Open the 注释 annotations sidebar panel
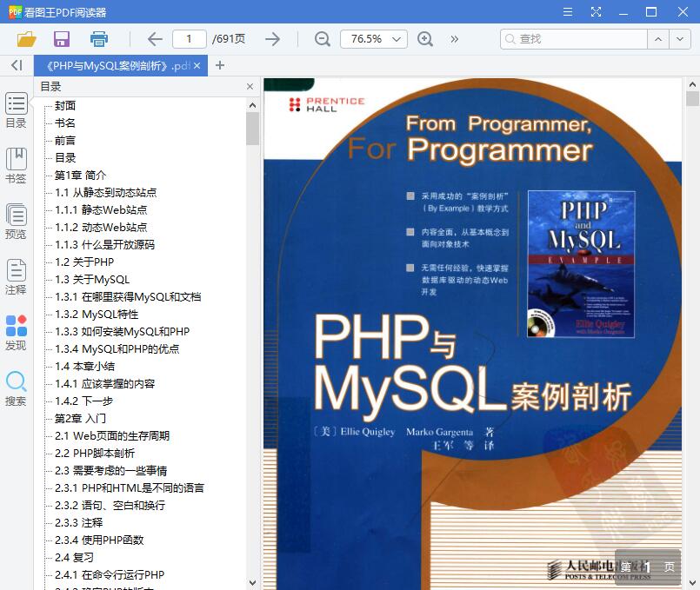Viewport: 700px width, 590px height. click(x=16, y=277)
